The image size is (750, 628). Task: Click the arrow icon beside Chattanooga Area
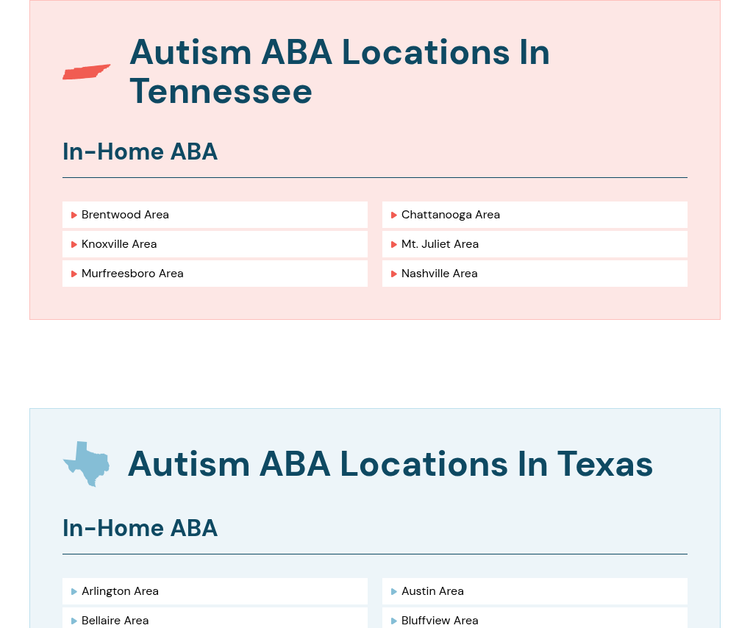point(394,215)
